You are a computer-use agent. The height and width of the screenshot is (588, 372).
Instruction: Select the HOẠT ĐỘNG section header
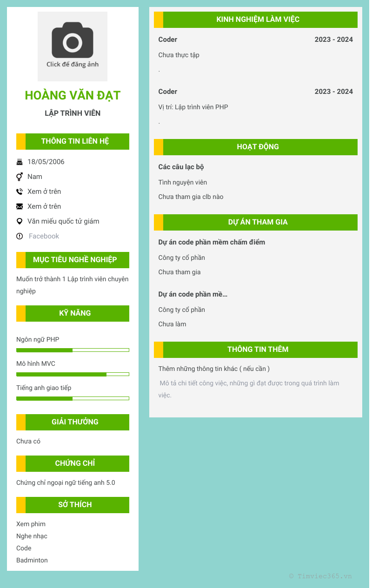(256, 147)
